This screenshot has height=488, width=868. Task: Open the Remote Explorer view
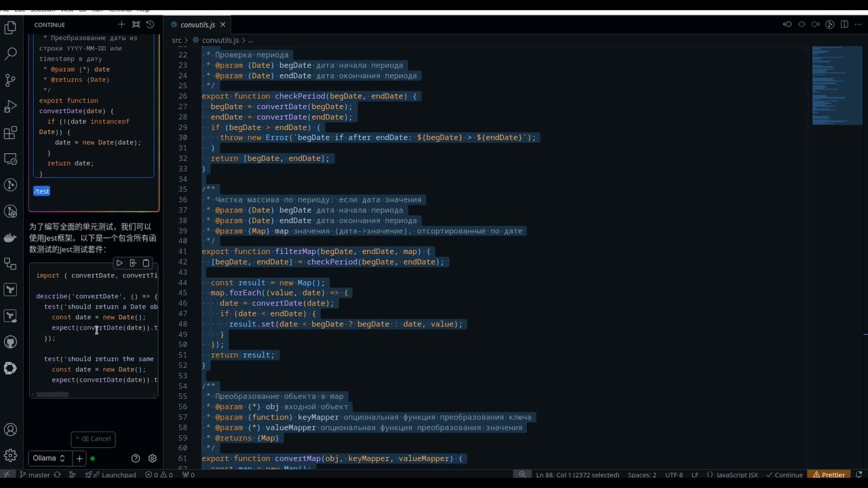tap(10, 159)
